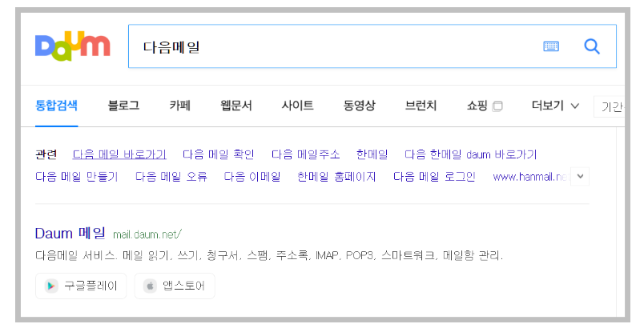Viewport: 644px width, 328px height.
Task: Click related search 다음 메일 확인
Action: click(x=219, y=154)
